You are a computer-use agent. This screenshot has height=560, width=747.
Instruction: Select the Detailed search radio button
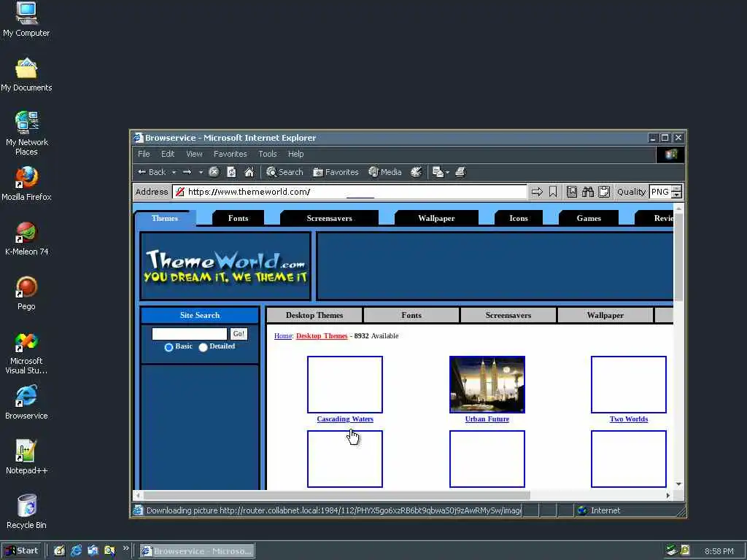203,347
